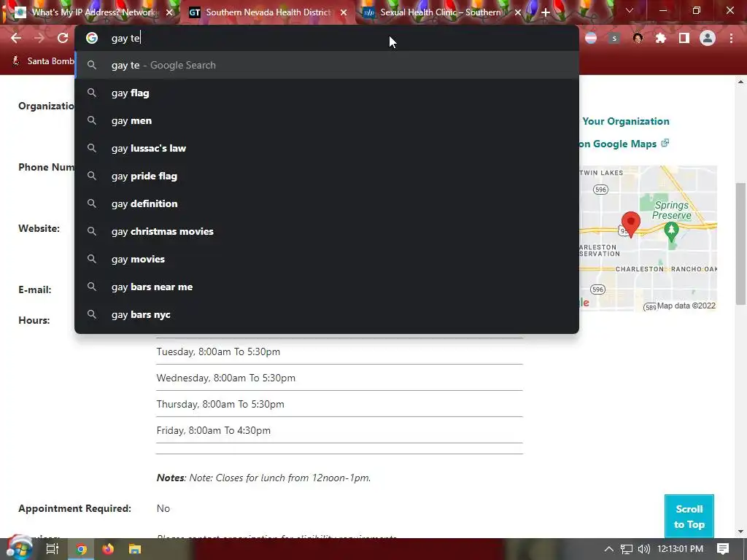Select the 'gay christmas movies' suggestion

click(327, 231)
